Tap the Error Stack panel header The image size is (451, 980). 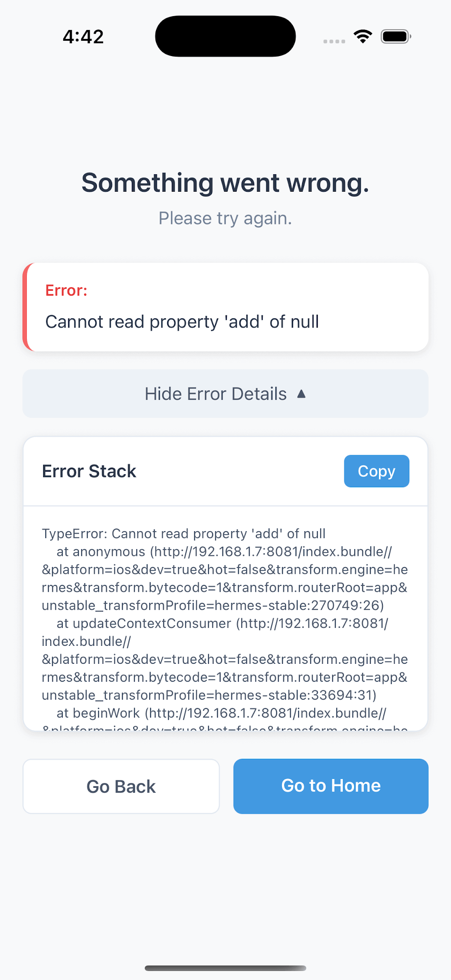click(89, 471)
